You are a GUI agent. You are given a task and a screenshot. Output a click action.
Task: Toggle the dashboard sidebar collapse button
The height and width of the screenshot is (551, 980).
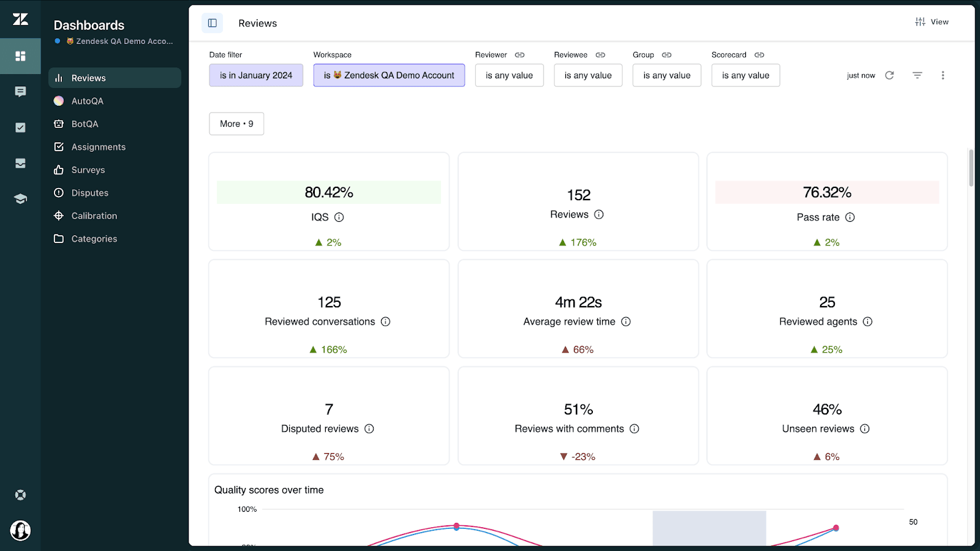pyautogui.click(x=212, y=23)
